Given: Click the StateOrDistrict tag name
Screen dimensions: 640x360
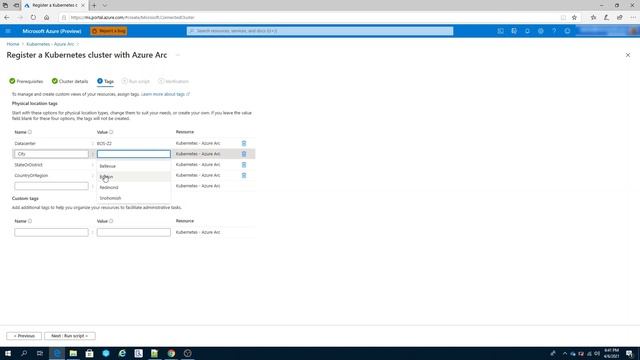Looking at the screenshot, I should click(29, 165).
